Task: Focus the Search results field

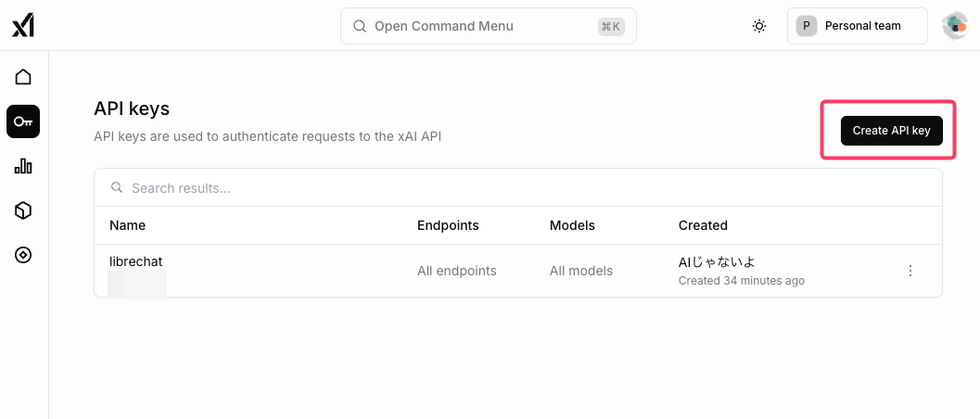Action: click(x=519, y=188)
